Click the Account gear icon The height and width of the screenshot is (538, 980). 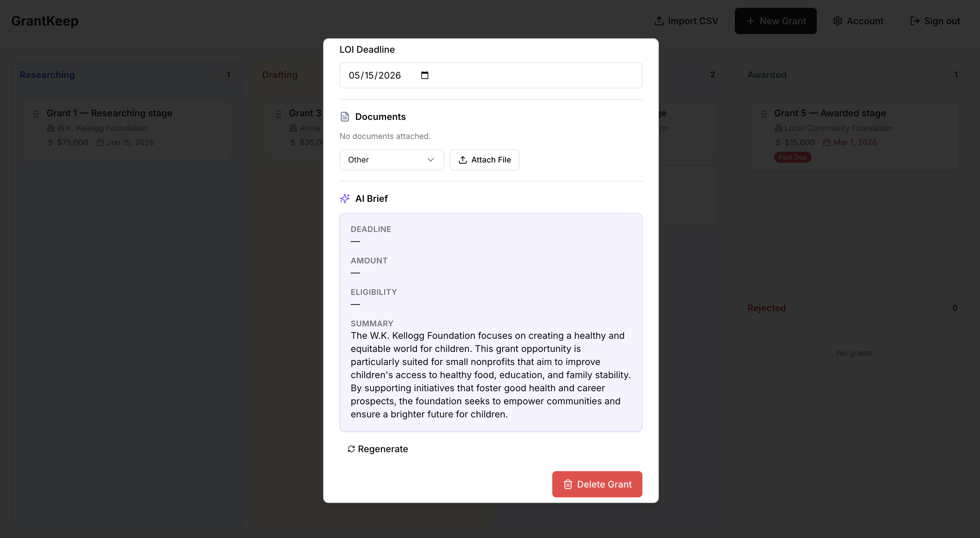[x=837, y=21]
